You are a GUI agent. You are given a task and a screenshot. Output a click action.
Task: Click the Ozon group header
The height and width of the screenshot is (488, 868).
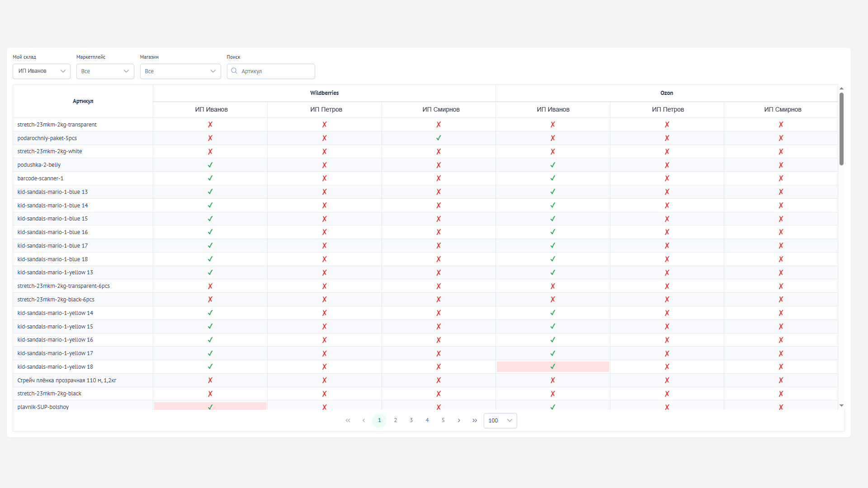666,93
